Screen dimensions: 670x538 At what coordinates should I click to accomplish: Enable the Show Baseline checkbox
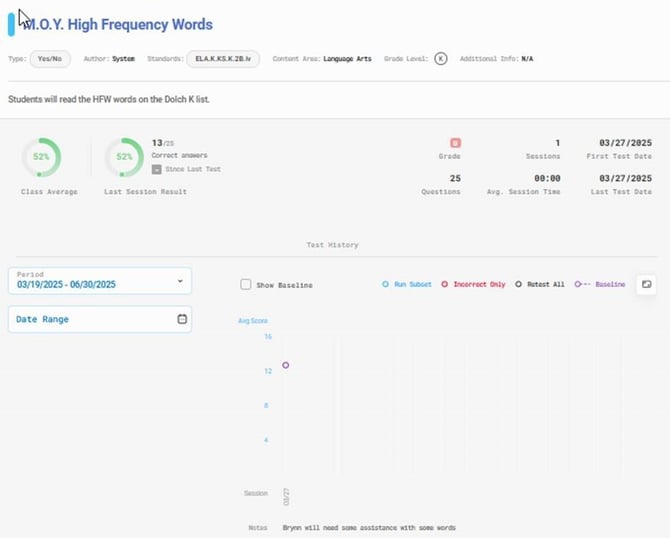point(246,285)
